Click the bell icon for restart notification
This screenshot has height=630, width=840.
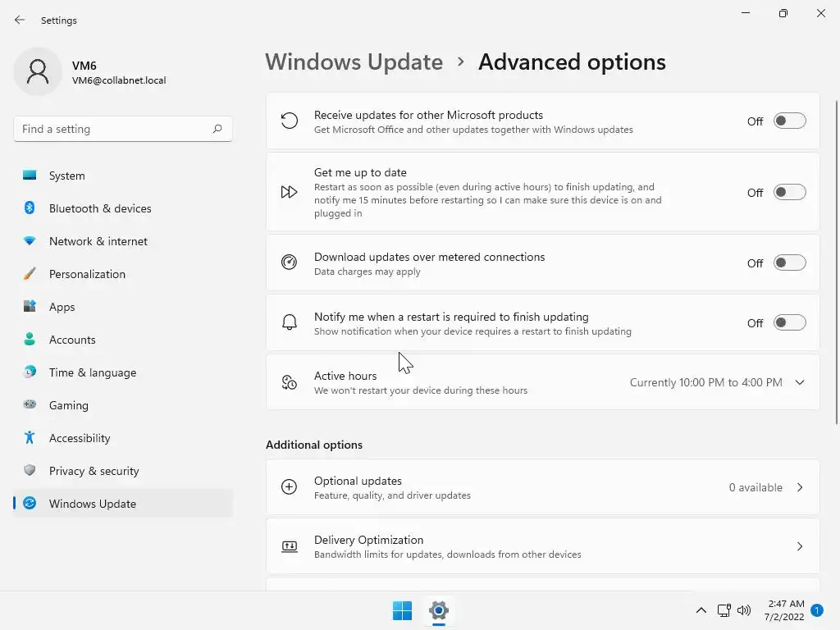click(290, 322)
